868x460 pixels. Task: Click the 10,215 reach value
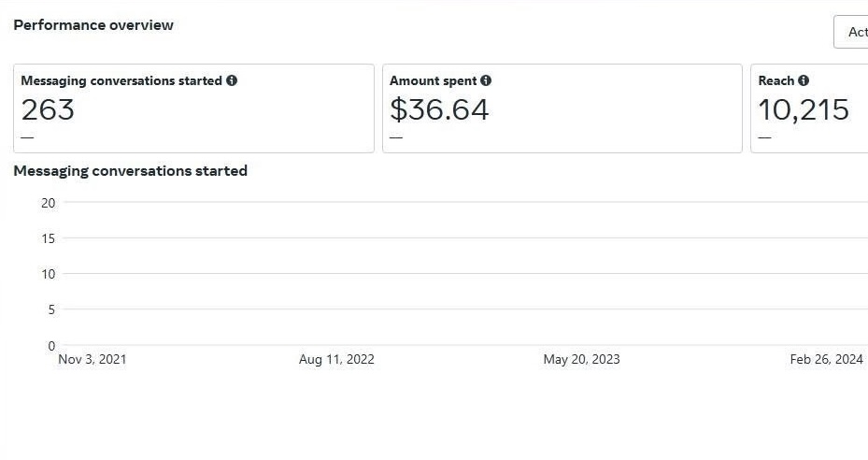click(804, 109)
